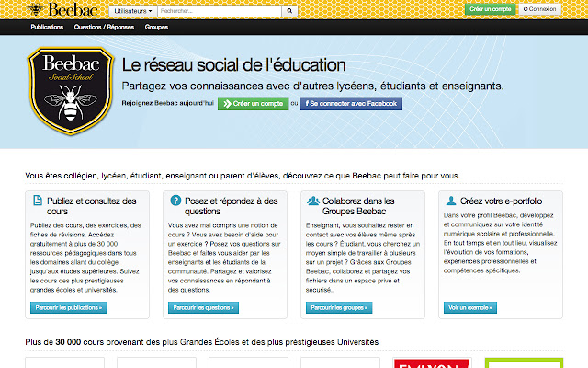
Task: Click Parcourir les questions button
Action: [x=203, y=307]
